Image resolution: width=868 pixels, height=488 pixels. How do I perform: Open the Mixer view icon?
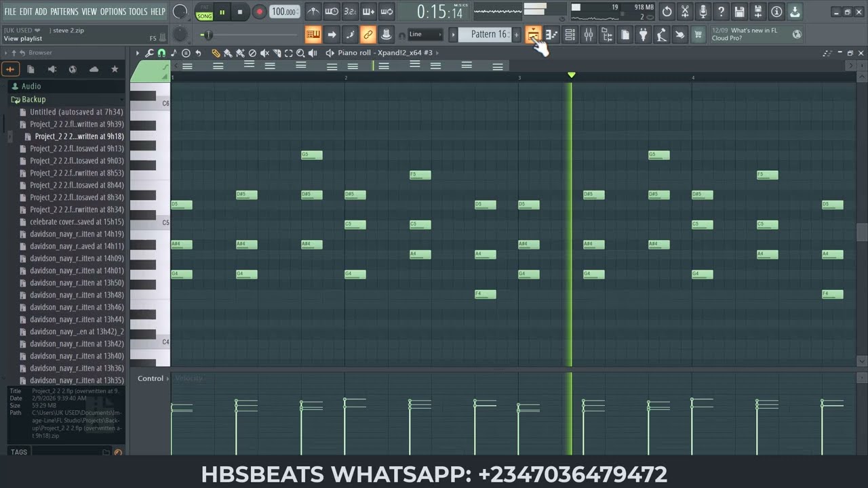click(x=588, y=35)
